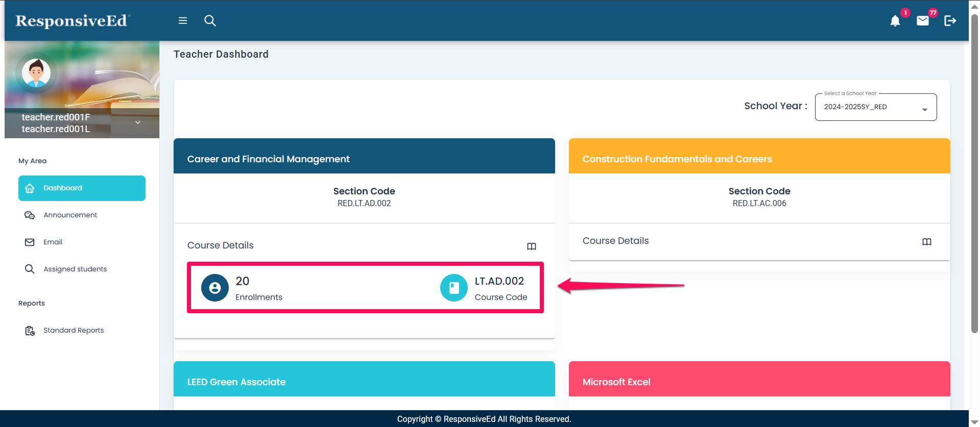
Task: Open Email from sidebar menu
Action: [x=53, y=242]
